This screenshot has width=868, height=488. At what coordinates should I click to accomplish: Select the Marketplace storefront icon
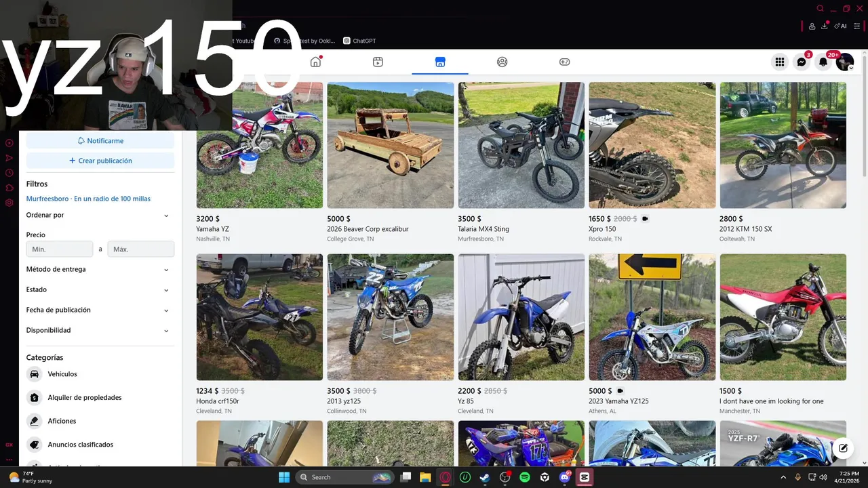click(x=440, y=62)
